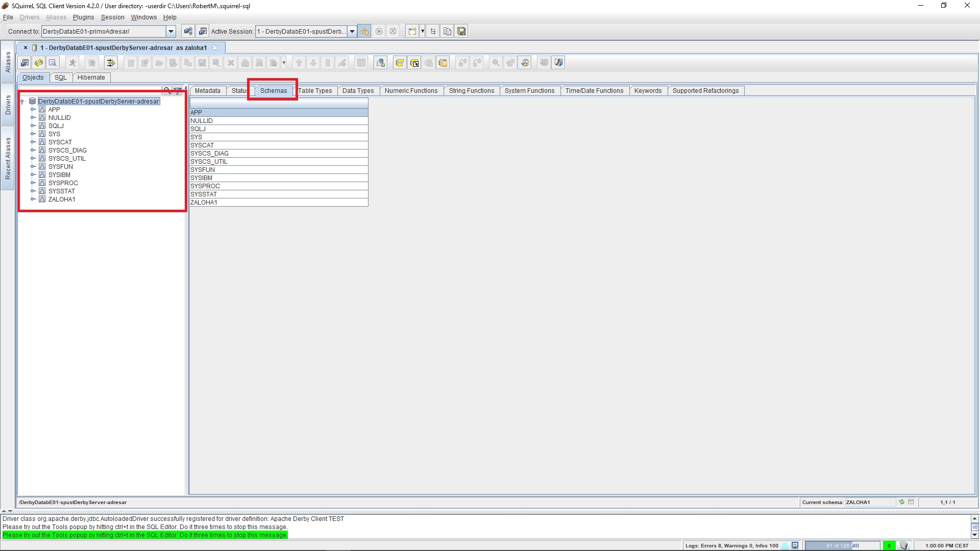Collapse the DerbyDatabE01 root tree node
This screenshot has width=980, height=551.
click(22, 102)
